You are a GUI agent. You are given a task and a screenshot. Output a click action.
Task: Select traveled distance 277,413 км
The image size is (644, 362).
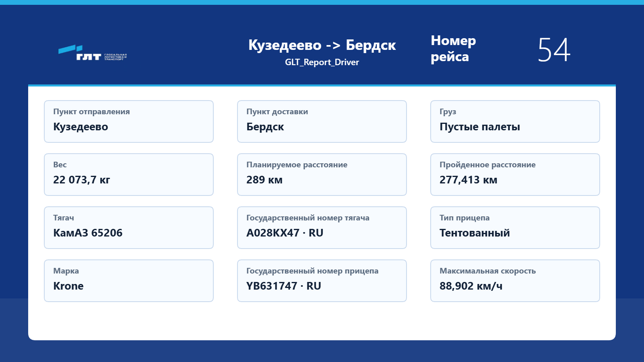[x=468, y=180]
